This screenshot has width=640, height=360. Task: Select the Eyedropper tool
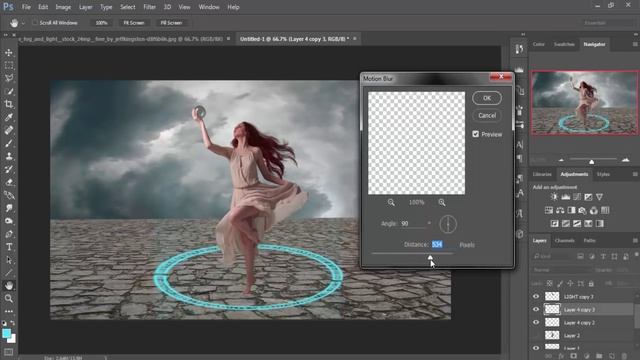coord(9,117)
